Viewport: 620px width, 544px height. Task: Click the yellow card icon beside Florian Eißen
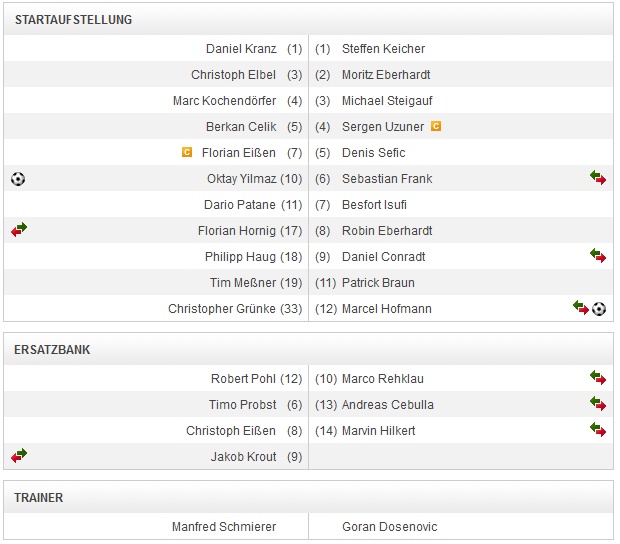[187, 153]
